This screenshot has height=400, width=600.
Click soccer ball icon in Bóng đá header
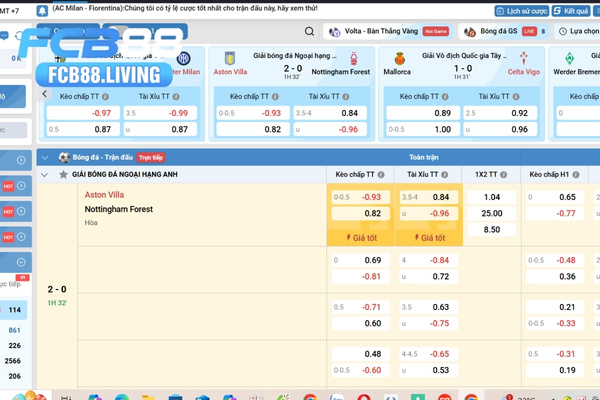(x=64, y=157)
